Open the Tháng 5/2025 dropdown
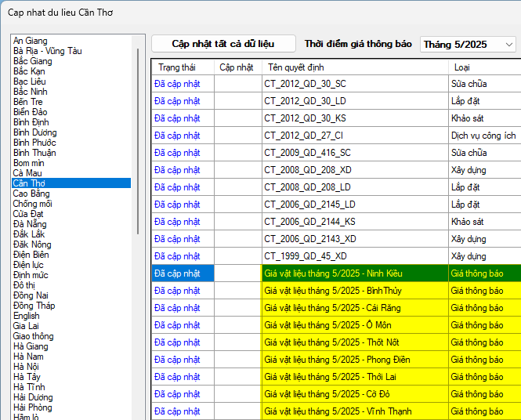The height and width of the screenshot is (420, 521). click(x=468, y=45)
